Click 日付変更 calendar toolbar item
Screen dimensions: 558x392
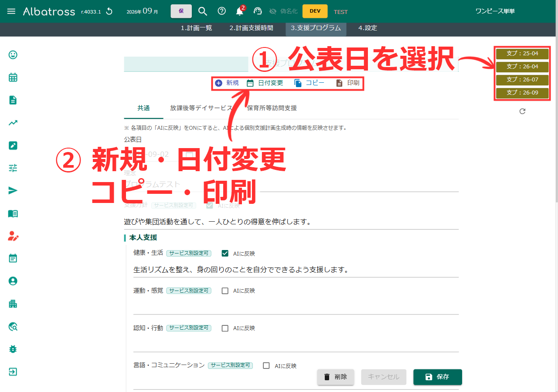(265, 83)
